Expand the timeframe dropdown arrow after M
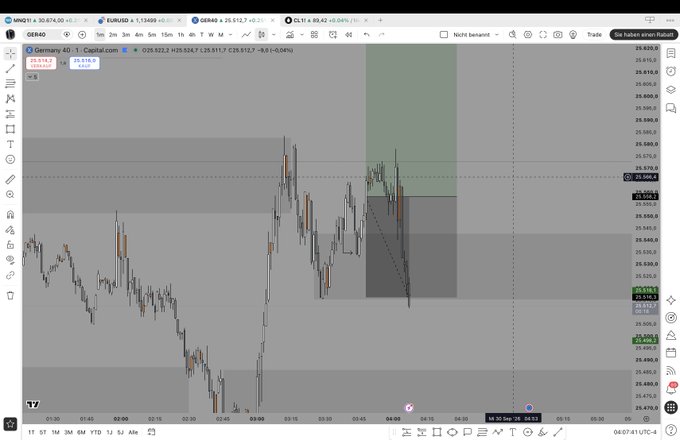This screenshot has height=440, width=680. click(231, 35)
